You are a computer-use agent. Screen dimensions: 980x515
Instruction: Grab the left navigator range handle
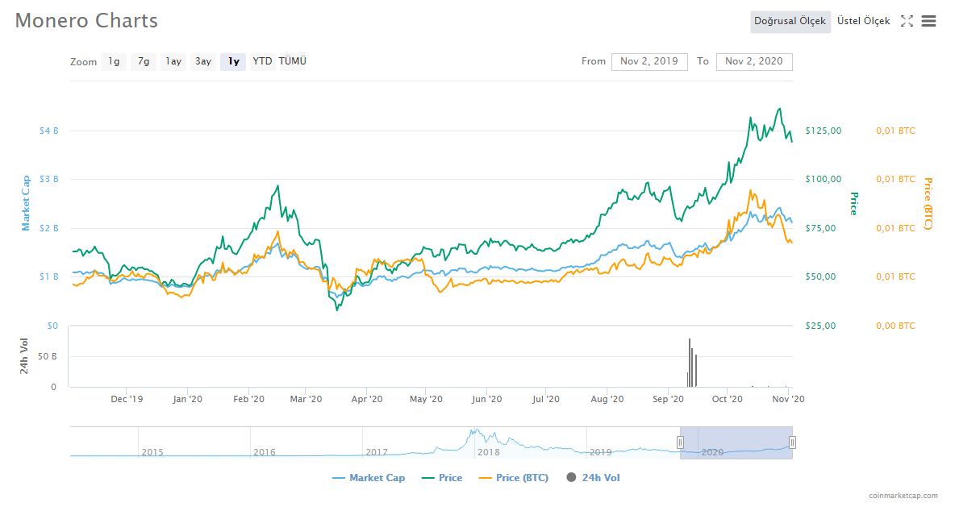click(x=680, y=442)
